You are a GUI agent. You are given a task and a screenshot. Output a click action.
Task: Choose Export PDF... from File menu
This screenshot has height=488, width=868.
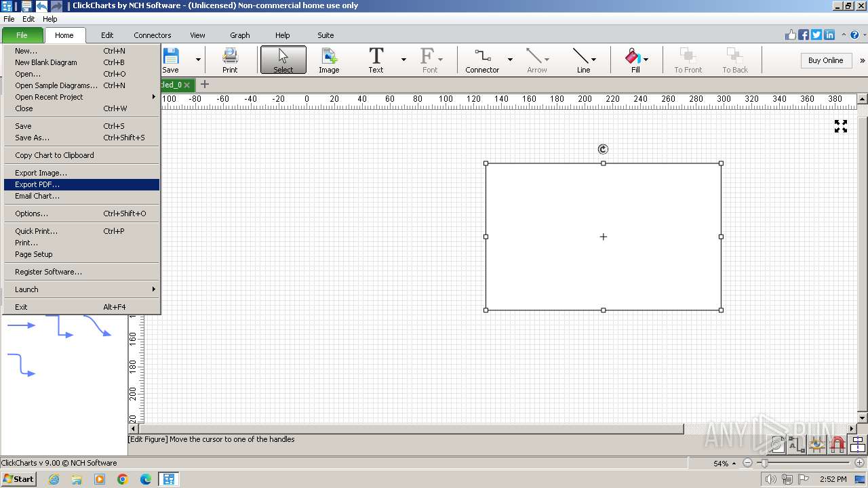(x=81, y=184)
